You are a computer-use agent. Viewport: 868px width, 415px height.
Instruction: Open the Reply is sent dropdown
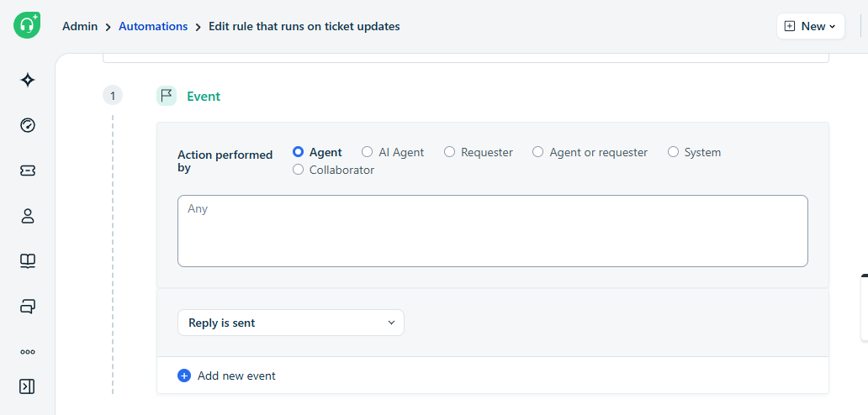point(291,323)
